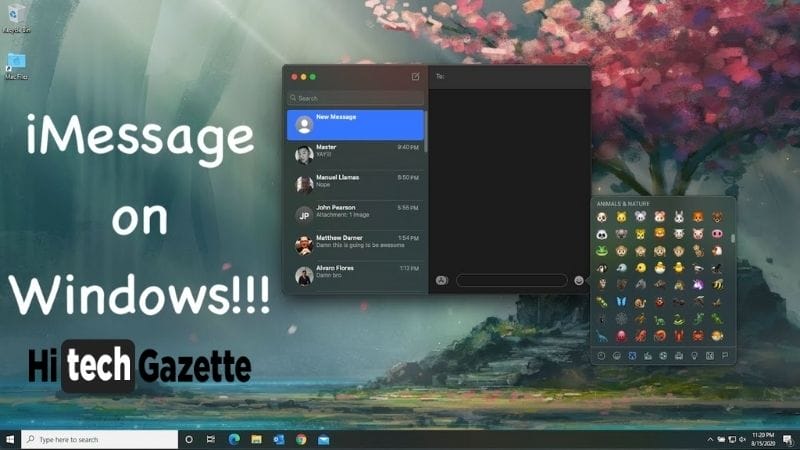Viewport: 800px width, 450px height.
Task: Open the Windows Start menu
Action: click(10, 439)
